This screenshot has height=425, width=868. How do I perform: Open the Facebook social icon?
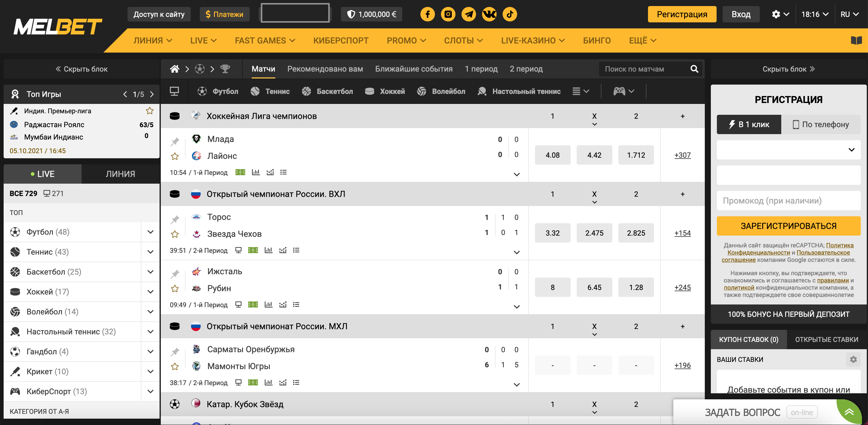pos(427,14)
